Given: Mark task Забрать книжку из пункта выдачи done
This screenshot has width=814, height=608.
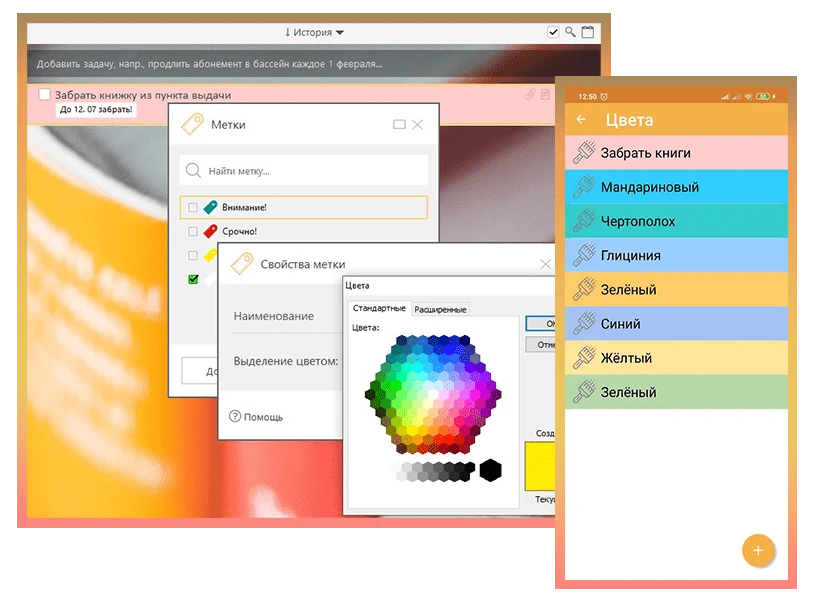Looking at the screenshot, I should pos(44,95).
